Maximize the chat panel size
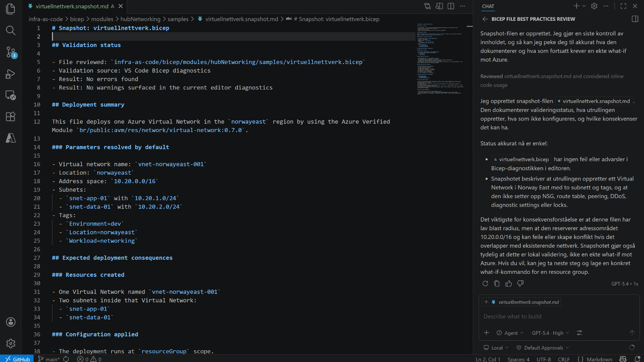The image size is (644, 362). [x=623, y=6]
